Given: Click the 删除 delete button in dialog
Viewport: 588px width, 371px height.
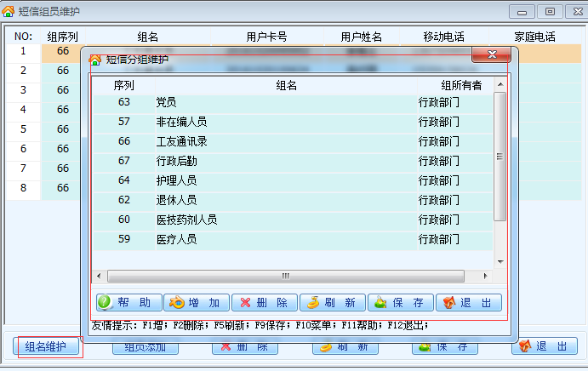Looking at the screenshot, I should point(265,302).
